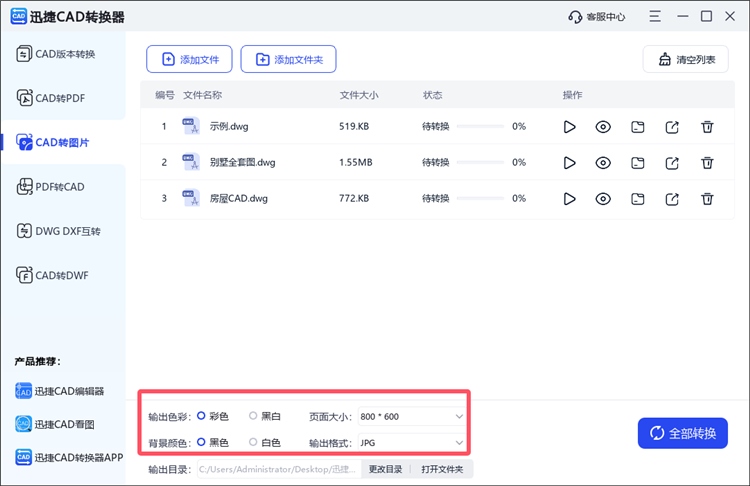This screenshot has height=486, width=750.
Task: Click the 全部转换 button
Action: [x=683, y=433]
